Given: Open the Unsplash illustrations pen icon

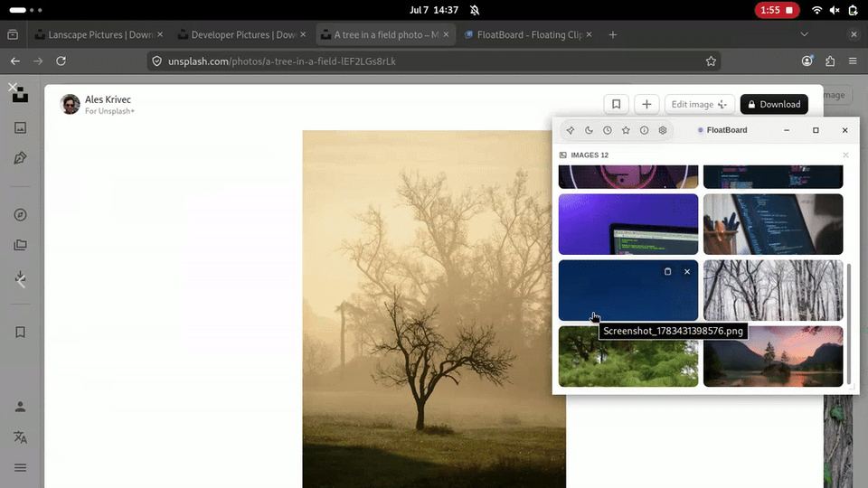Looking at the screenshot, I should (21, 158).
